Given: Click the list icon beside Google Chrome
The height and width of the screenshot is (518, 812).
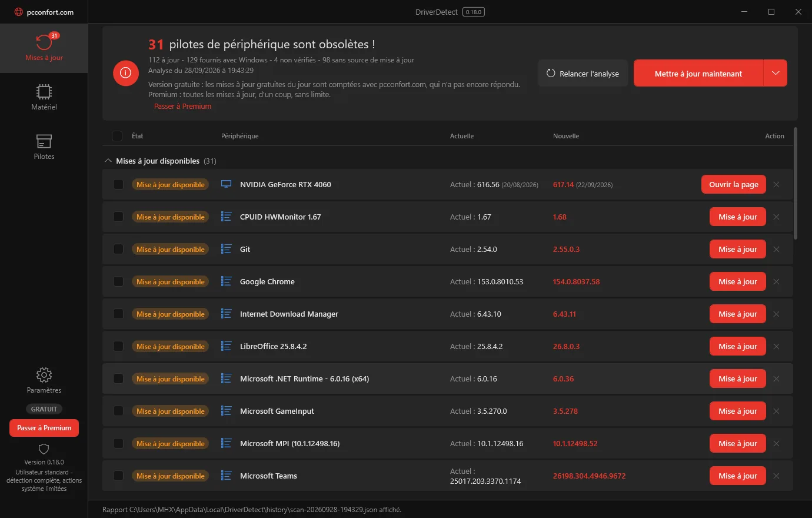Looking at the screenshot, I should pyautogui.click(x=226, y=281).
